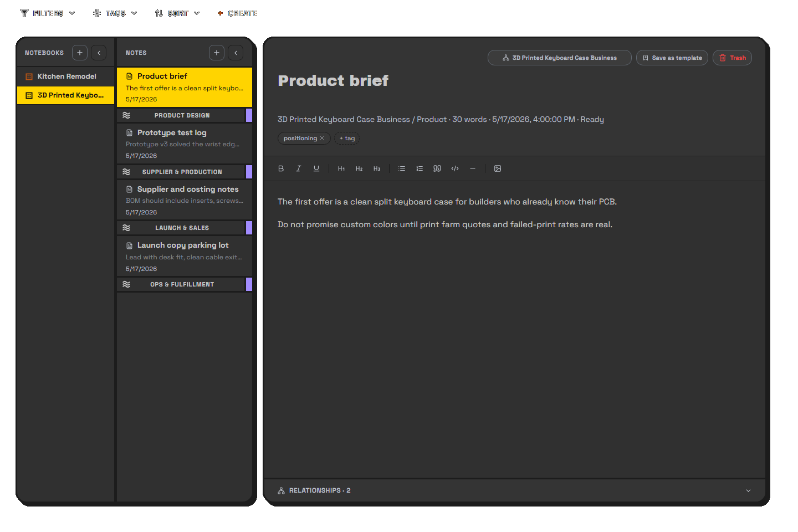Insert a block quote
This screenshot has height=532, width=798.
point(437,168)
